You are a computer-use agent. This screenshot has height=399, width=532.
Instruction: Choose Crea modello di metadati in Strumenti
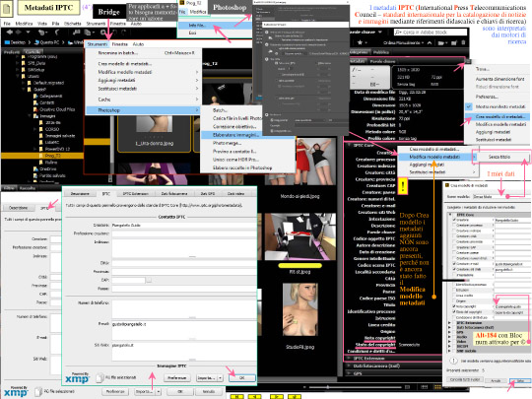tap(124, 63)
